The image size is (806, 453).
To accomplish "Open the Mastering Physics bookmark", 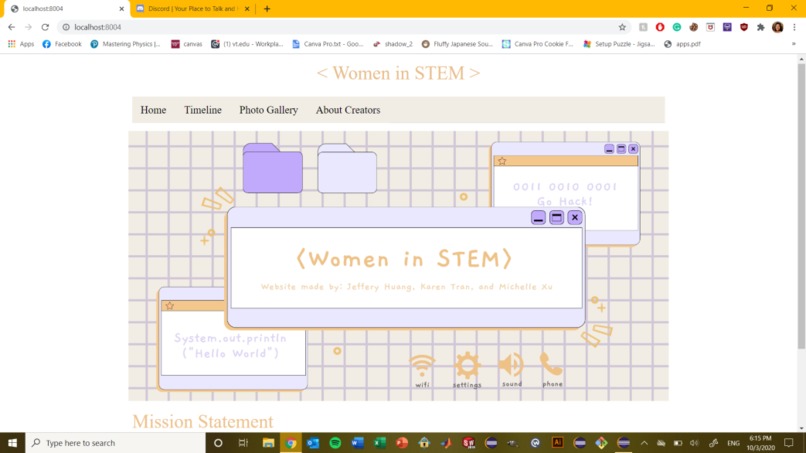I will point(125,44).
